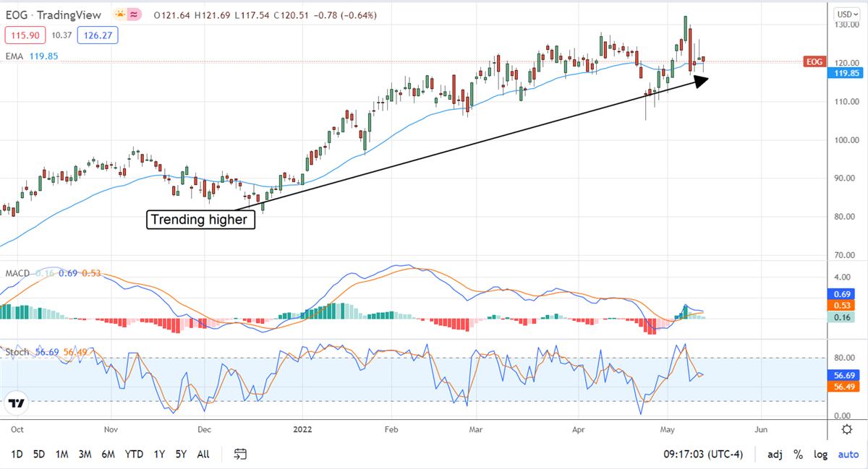Image resolution: width=868 pixels, height=469 pixels.
Task: Open chart settings gear icon
Action: pyautogui.click(x=846, y=429)
